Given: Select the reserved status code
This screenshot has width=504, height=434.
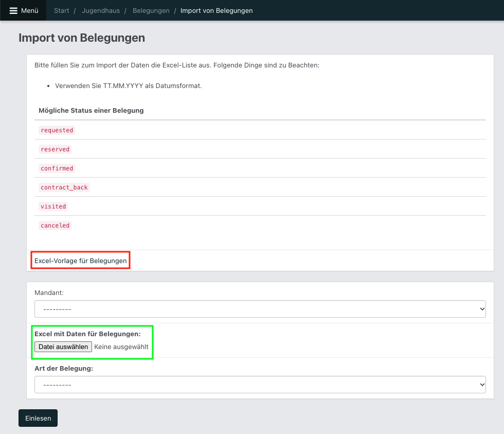Looking at the screenshot, I should pyautogui.click(x=55, y=149).
